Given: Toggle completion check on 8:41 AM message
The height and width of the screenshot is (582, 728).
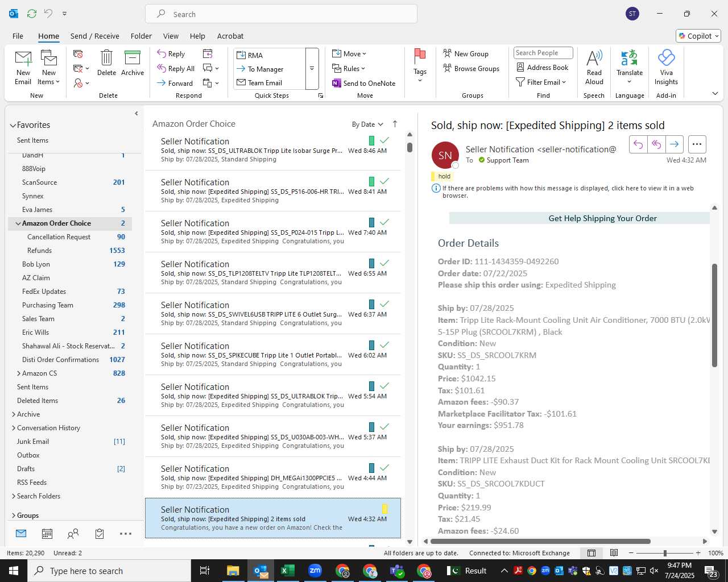Looking at the screenshot, I should (x=384, y=181).
